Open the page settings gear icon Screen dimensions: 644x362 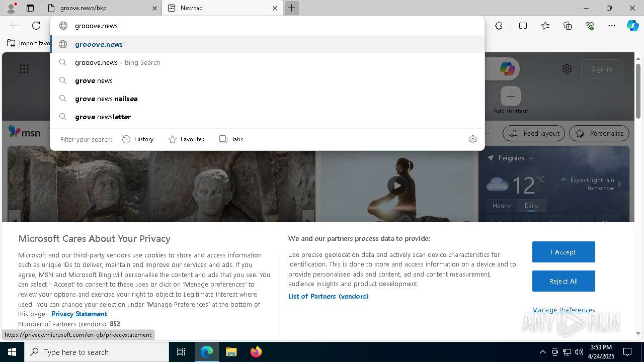click(x=567, y=69)
